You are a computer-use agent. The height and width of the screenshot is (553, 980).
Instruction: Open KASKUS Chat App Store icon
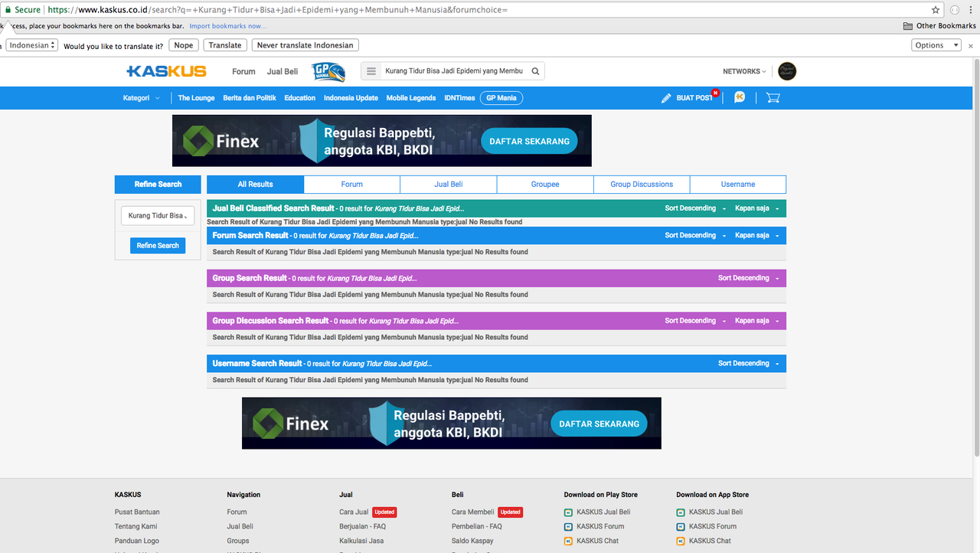click(681, 542)
